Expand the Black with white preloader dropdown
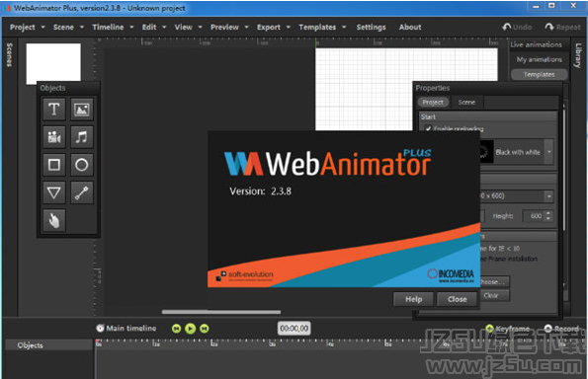The image size is (588, 379). point(549,152)
